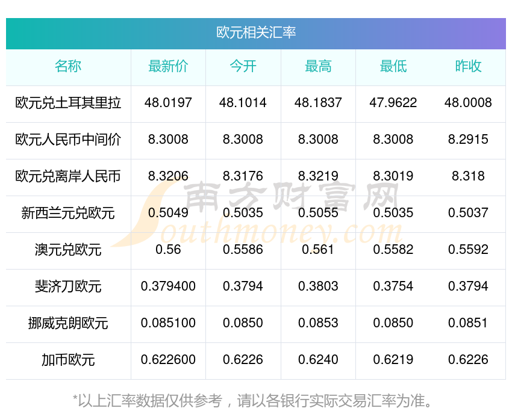Image resolution: width=512 pixels, height=420 pixels.
Task: Click 0.5049 in the 新西兰元兑欧元 row
Action: pyautogui.click(x=168, y=213)
